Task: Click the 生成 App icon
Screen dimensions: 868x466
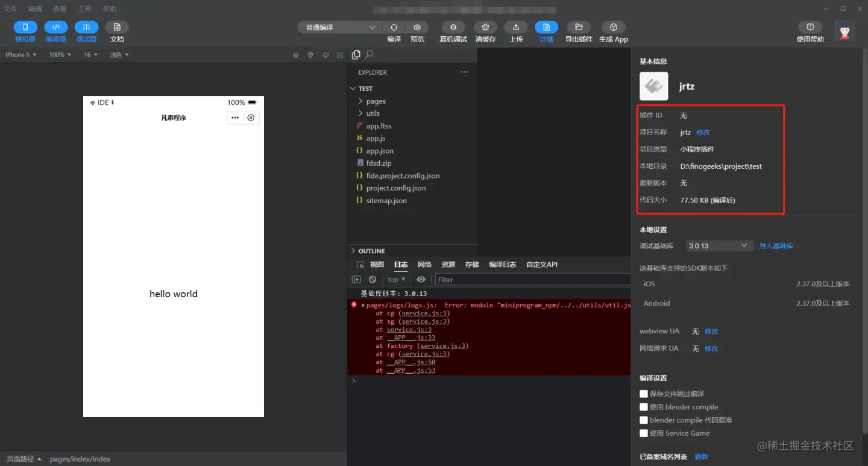Action: [614, 27]
